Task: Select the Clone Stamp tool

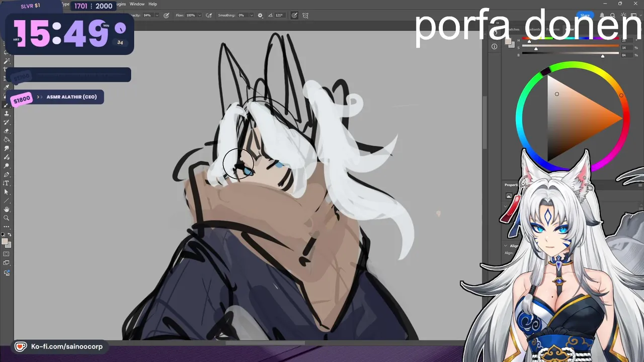Action: pyautogui.click(x=7, y=114)
